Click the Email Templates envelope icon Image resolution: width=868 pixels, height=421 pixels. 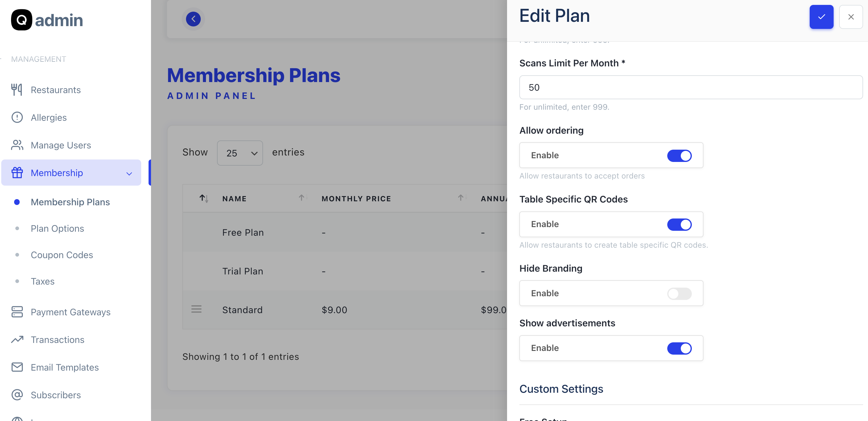coord(17,367)
